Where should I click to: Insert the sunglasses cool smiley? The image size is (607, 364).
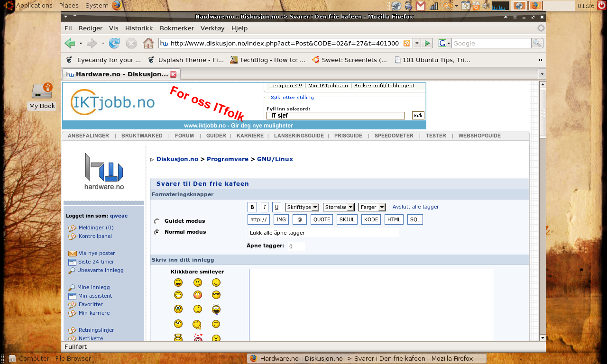pyautogui.click(x=216, y=295)
